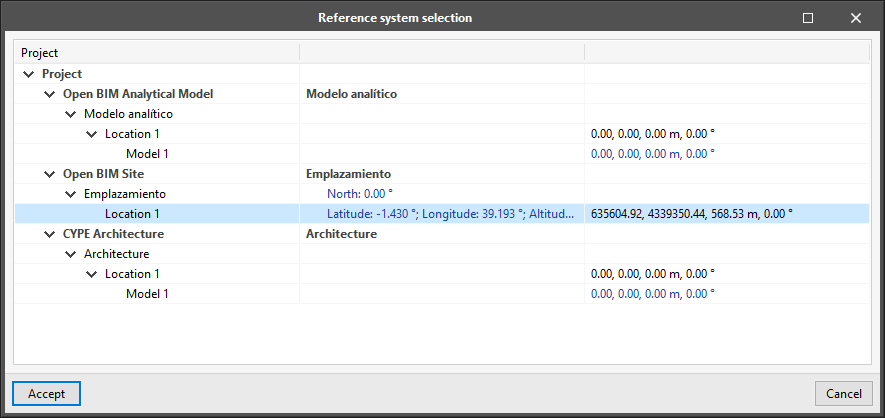Collapse Location 1 under Modelo analítico

pos(91,134)
